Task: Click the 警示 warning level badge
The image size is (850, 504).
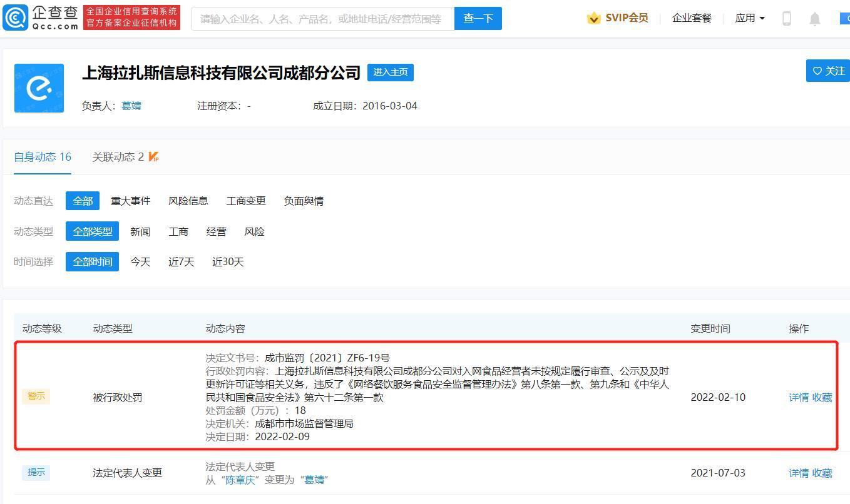Action: tap(36, 396)
